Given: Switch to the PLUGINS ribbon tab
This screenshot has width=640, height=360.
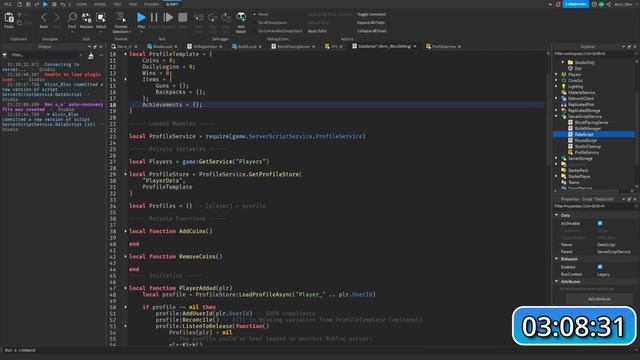Looking at the screenshot, I should pyautogui.click(x=151, y=4).
